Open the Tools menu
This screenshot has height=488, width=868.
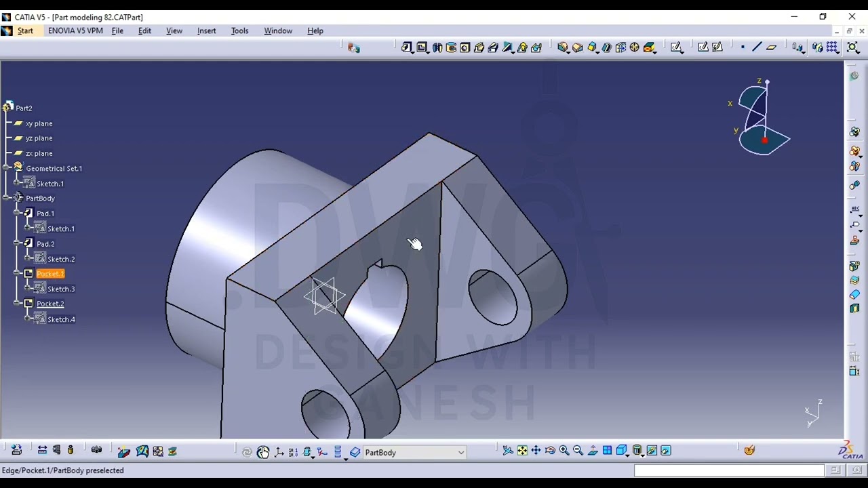(x=239, y=30)
